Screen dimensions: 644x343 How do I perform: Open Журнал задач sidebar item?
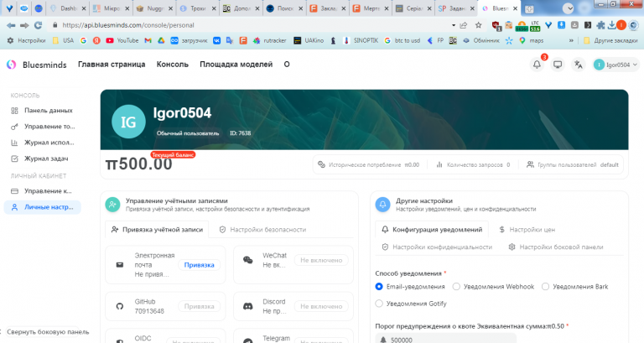tap(42, 159)
